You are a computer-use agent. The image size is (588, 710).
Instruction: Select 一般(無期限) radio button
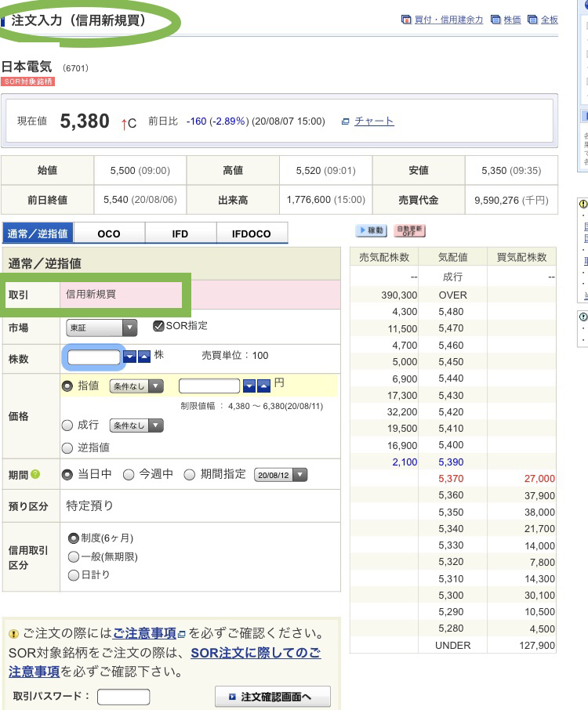(74, 556)
